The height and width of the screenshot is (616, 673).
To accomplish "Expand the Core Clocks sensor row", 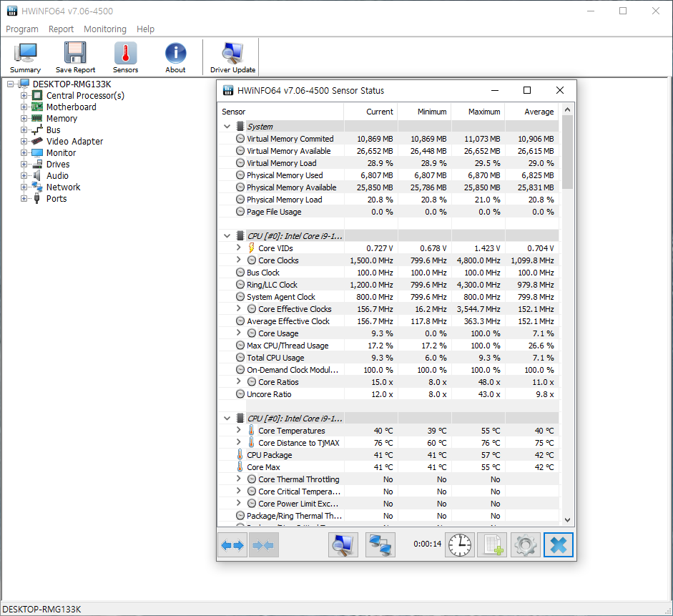I will (x=239, y=260).
